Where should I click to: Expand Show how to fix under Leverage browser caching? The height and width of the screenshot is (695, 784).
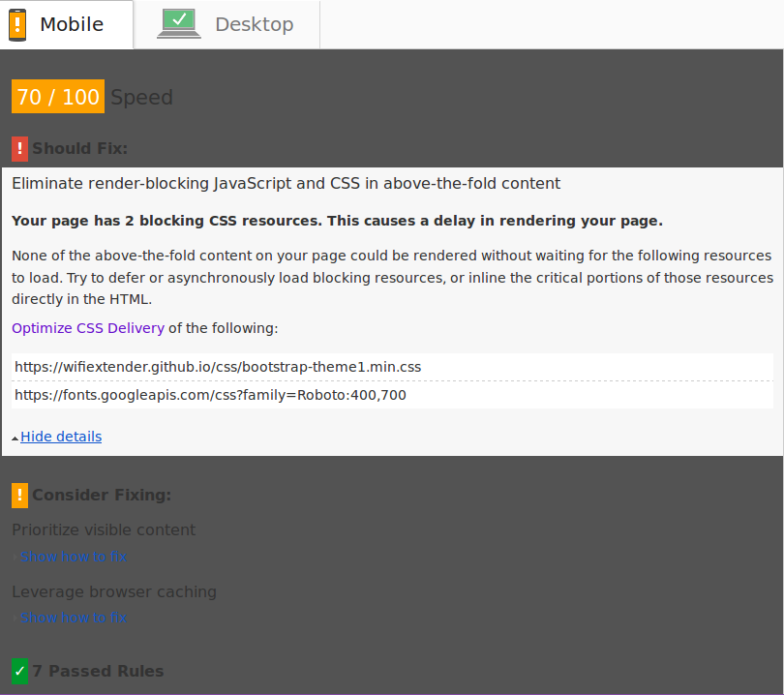[74, 618]
